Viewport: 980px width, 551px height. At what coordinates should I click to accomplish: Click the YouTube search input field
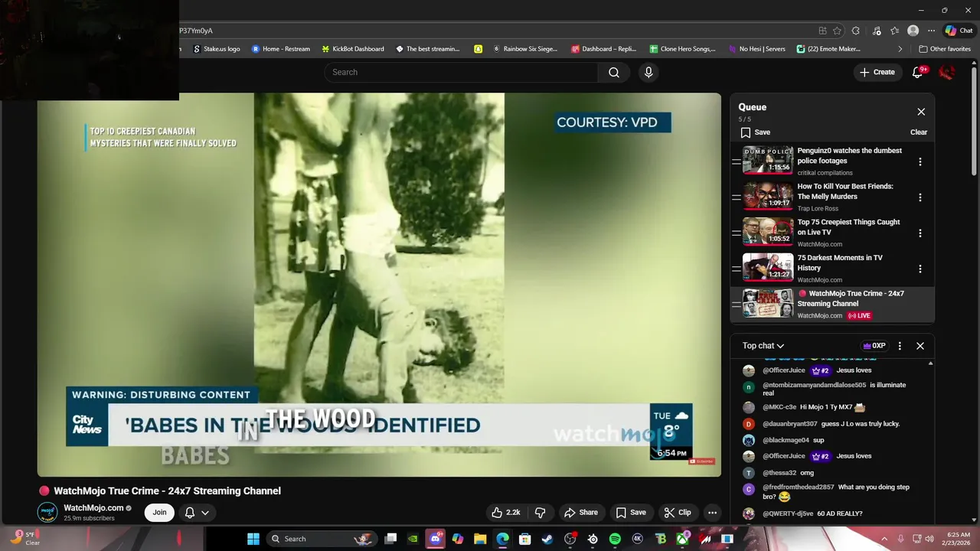pos(462,72)
